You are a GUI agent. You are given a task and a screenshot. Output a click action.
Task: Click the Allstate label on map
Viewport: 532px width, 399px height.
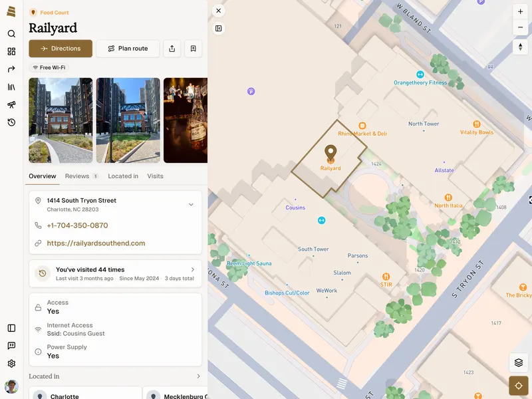(x=444, y=170)
